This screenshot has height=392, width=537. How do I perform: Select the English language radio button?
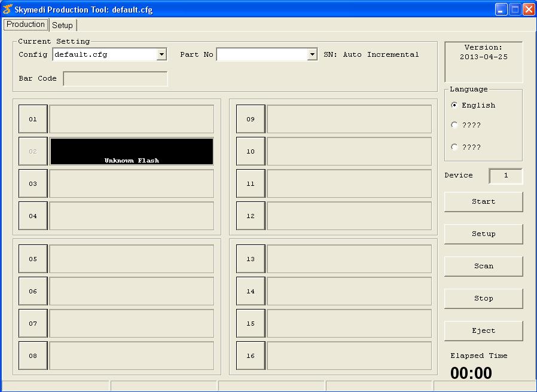[x=454, y=105]
